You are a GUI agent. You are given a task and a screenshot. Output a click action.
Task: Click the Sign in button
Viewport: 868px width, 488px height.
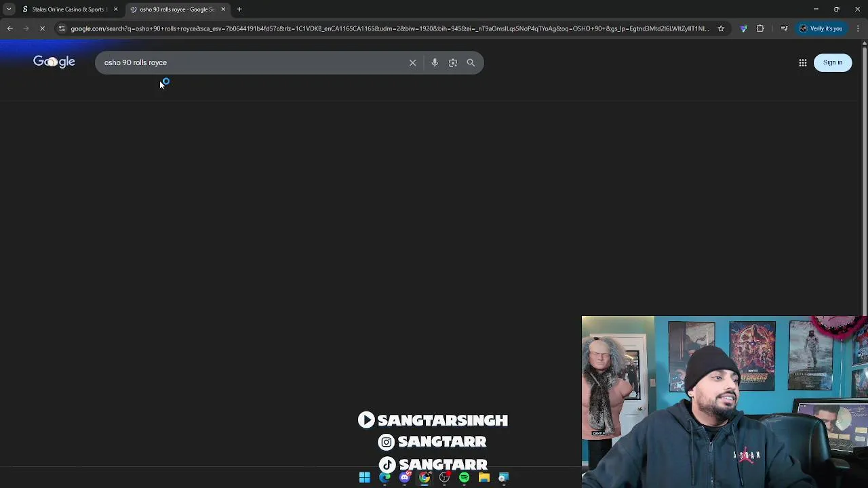coord(833,62)
